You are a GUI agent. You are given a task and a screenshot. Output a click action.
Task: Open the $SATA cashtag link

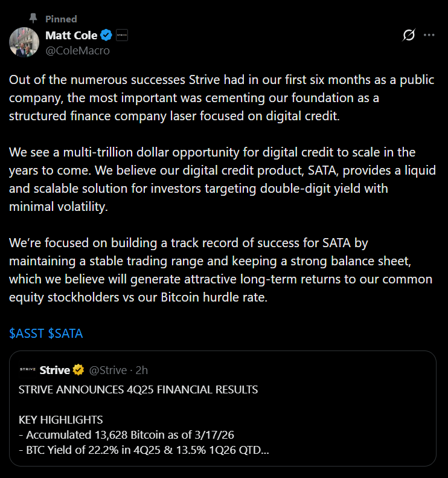pos(65,334)
